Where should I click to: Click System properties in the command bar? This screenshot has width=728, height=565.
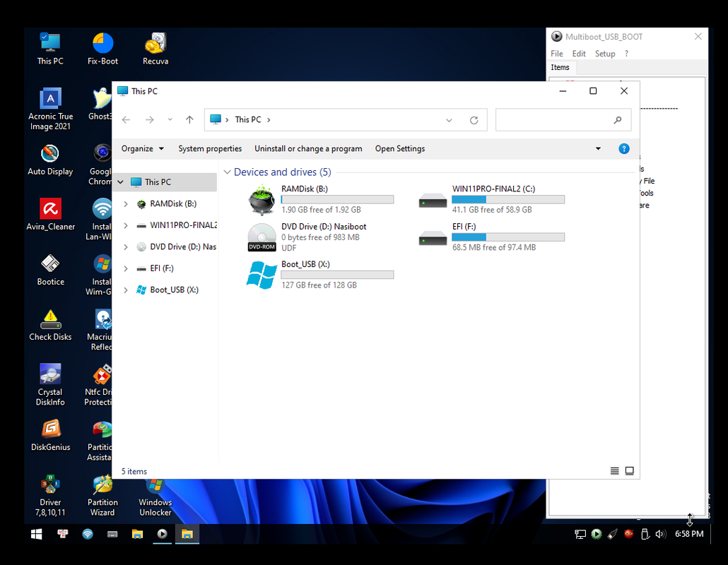coord(210,148)
